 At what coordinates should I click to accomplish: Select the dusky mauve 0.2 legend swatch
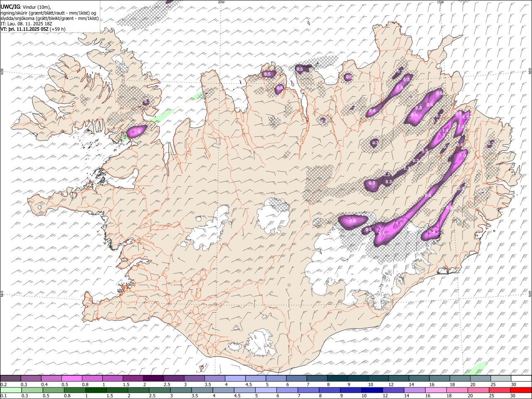[11, 378]
